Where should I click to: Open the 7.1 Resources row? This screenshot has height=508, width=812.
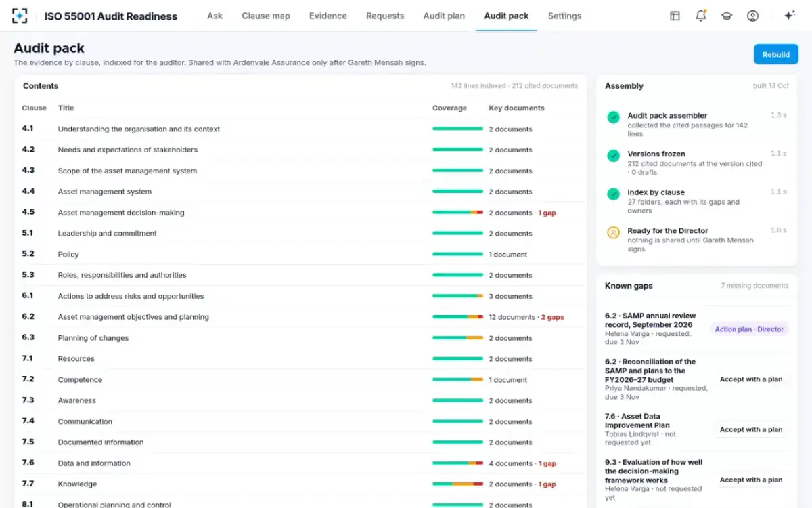click(x=300, y=359)
